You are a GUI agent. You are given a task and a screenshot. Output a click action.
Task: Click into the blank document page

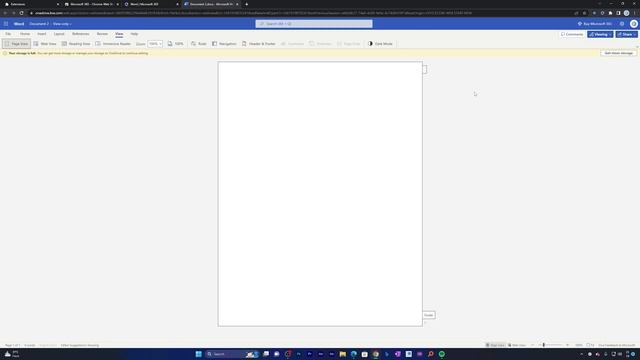pos(320,194)
